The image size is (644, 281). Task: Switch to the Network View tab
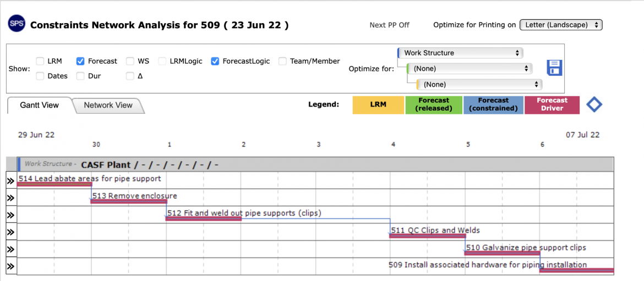click(108, 105)
